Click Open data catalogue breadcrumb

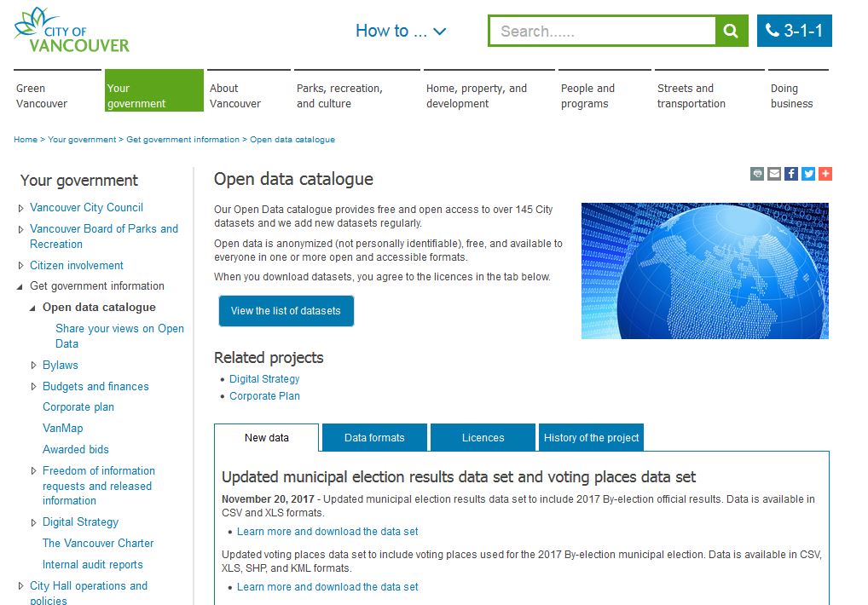(x=292, y=140)
